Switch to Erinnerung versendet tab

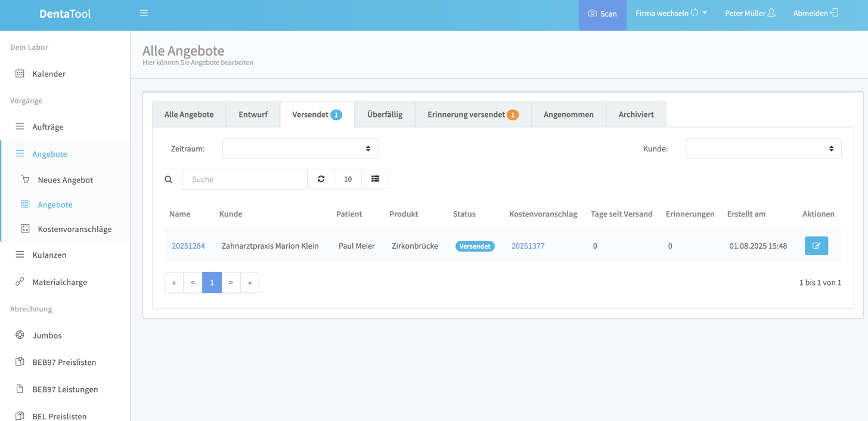(x=472, y=114)
